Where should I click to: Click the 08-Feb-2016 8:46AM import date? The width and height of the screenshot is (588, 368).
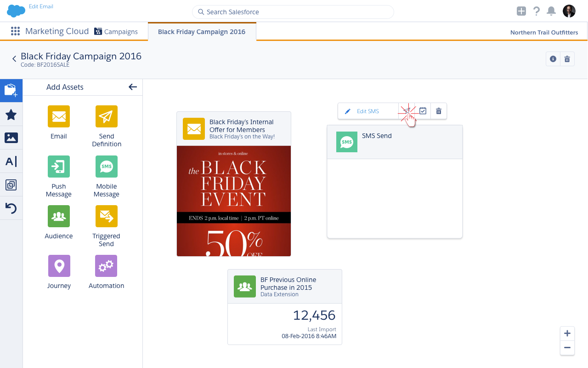(x=309, y=336)
